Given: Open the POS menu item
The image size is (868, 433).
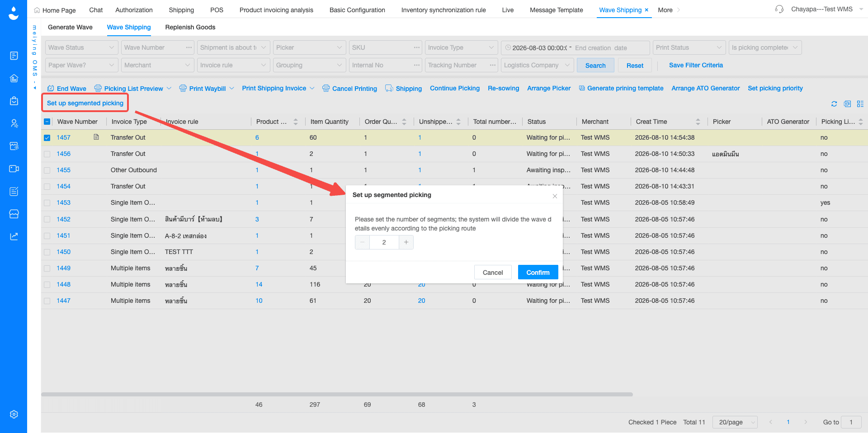Looking at the screenshot, I should (x=217, y=10).
